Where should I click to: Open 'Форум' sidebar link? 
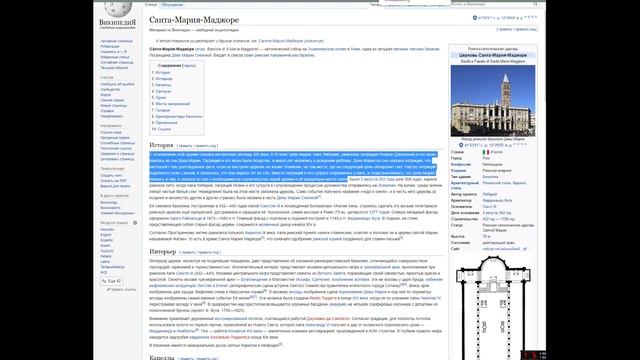106,95
